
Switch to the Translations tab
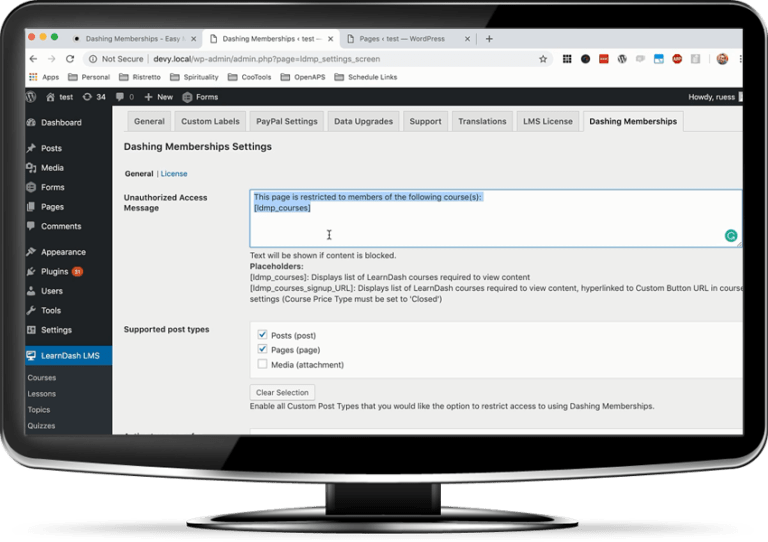coord(482,121)
